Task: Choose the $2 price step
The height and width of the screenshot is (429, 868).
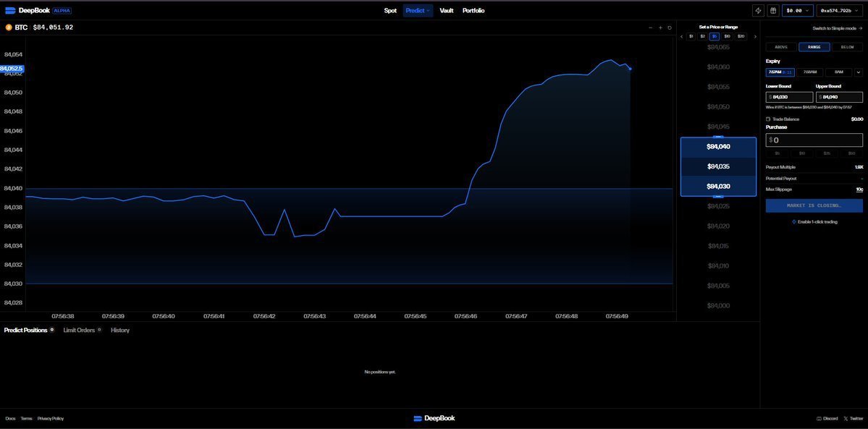Action: (x=702, y=37)
